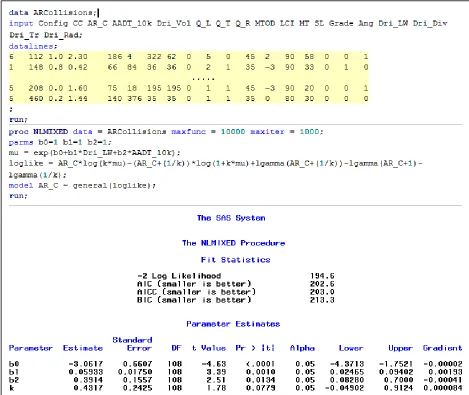Click 'Dri_Div' in the input line

click(x=430, y=23)
